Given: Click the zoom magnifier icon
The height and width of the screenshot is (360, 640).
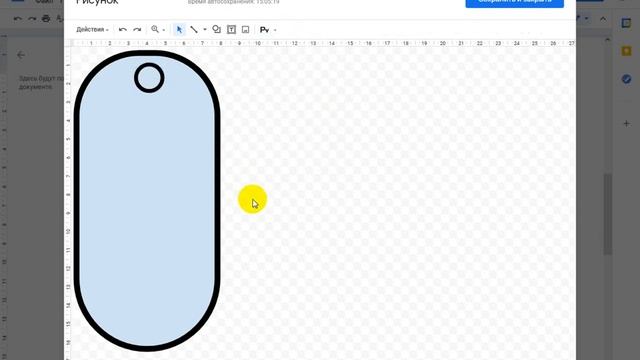Looking at the screenshot, I should tap(155, 29).
